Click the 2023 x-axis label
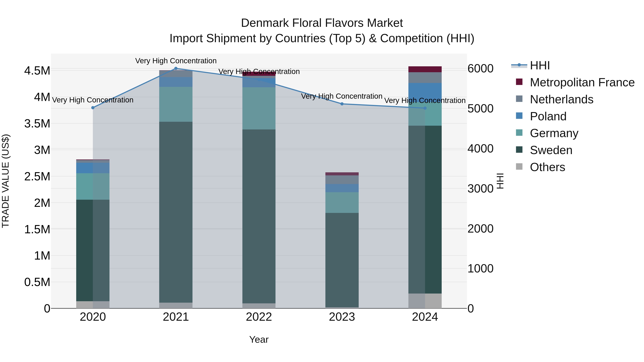The width and height of the screenshot is (644, 362). (x=342, y=317)
